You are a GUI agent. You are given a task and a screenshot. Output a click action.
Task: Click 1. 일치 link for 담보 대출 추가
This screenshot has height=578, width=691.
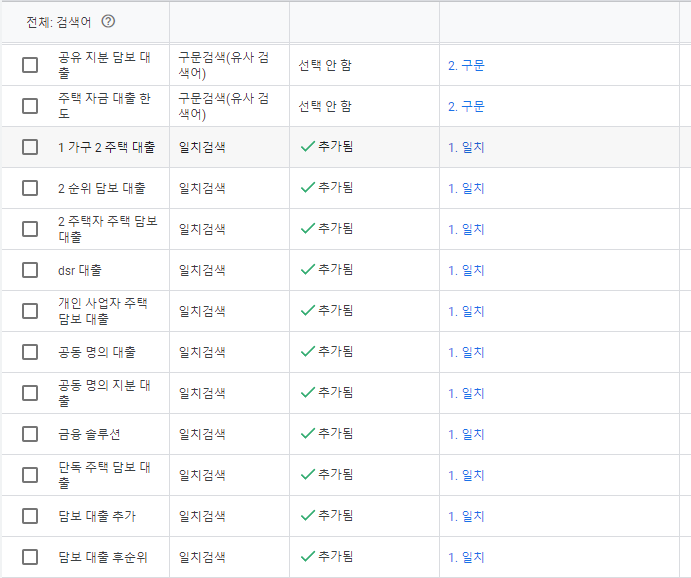(466, 516)
